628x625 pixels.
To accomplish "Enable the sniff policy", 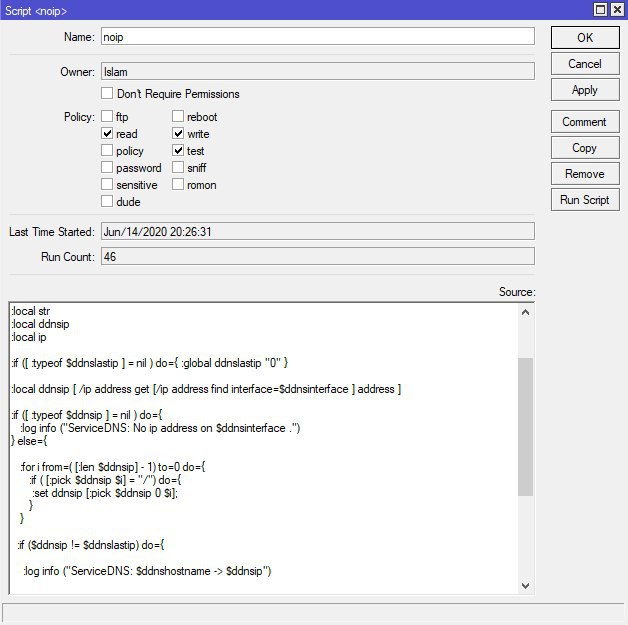I will [178, 167].
